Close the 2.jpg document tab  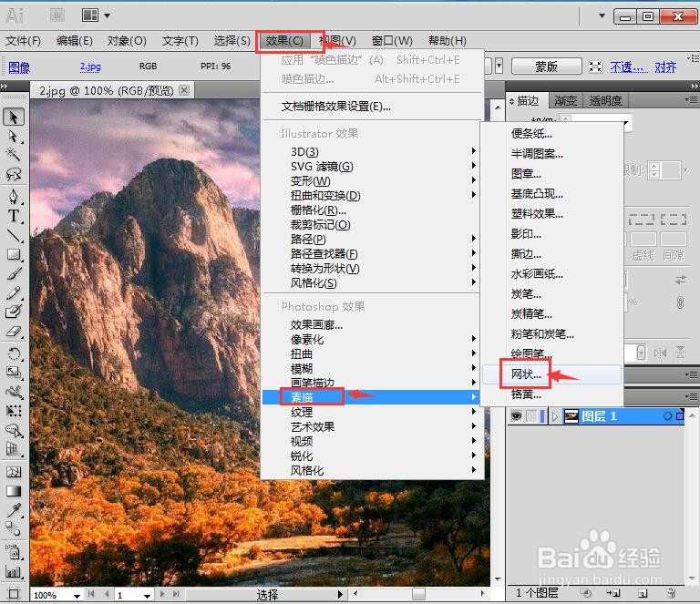point(183,90)
